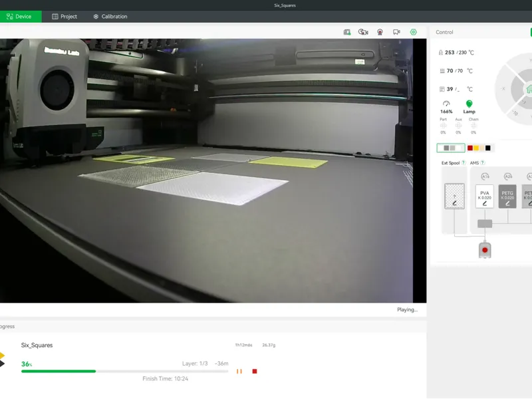
Task: Pause the Six_Squares print
Action: 239,372
